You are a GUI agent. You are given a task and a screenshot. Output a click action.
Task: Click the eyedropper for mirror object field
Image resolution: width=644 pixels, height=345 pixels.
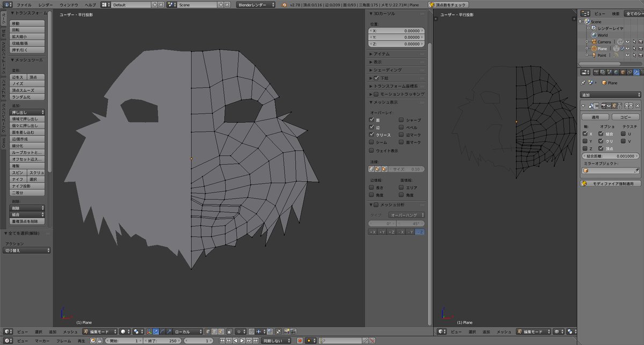pyautogui.click(x=636, y=171)
